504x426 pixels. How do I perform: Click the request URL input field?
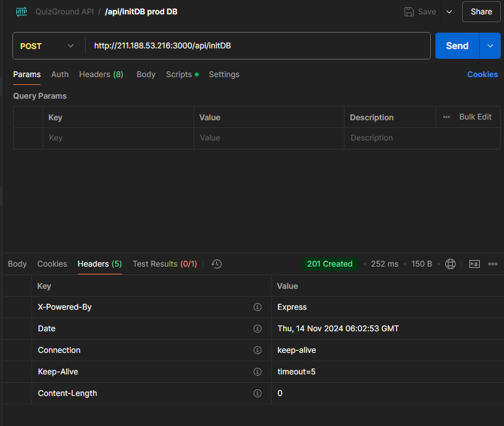point(258,46)
